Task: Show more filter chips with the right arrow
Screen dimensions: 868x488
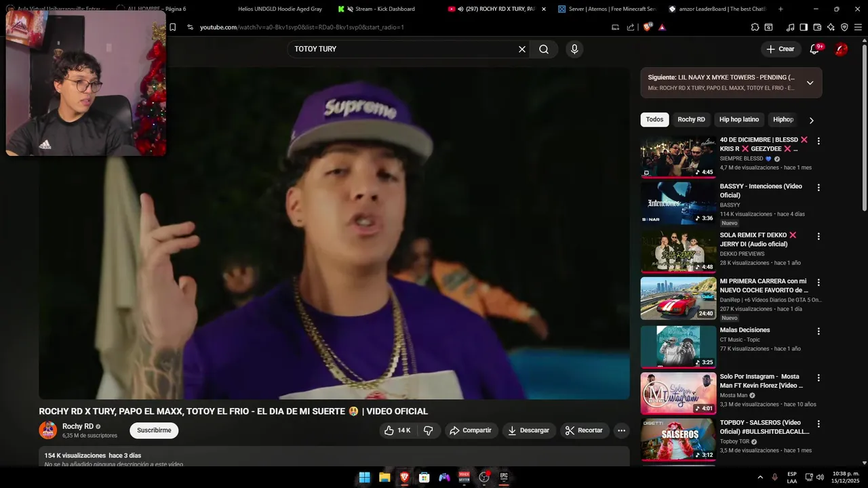Action: (x=811, y=120)
